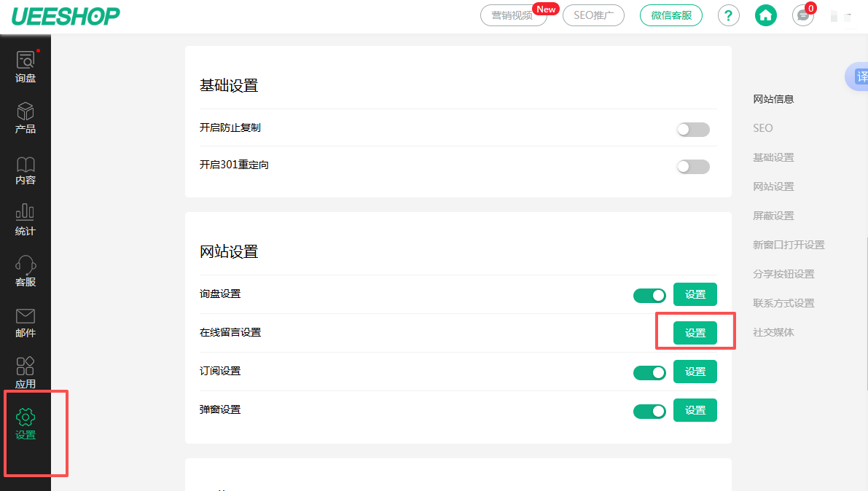This screenshot has height=491, width=868.
Task: Open the 邮件 mail sidebar icon
Action: click(x=26, y=321)
